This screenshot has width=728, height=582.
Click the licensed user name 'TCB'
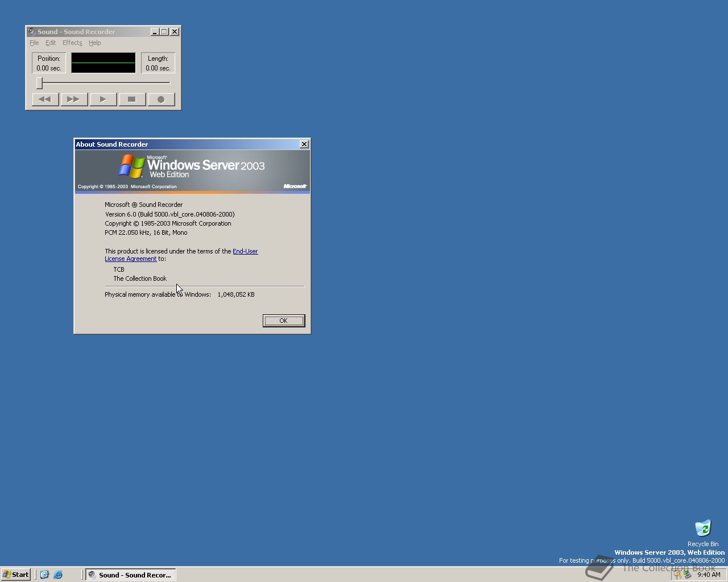119,269
